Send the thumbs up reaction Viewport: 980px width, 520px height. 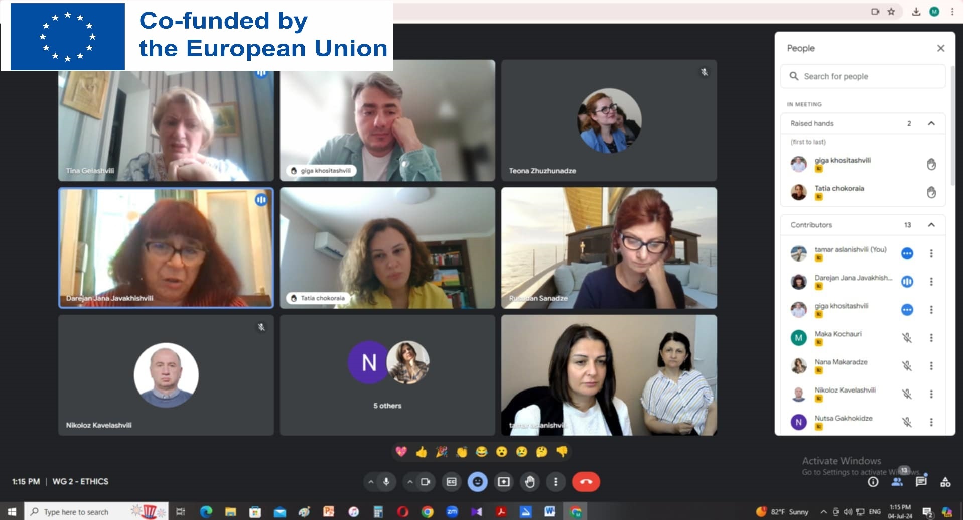(x=422, y=452)
